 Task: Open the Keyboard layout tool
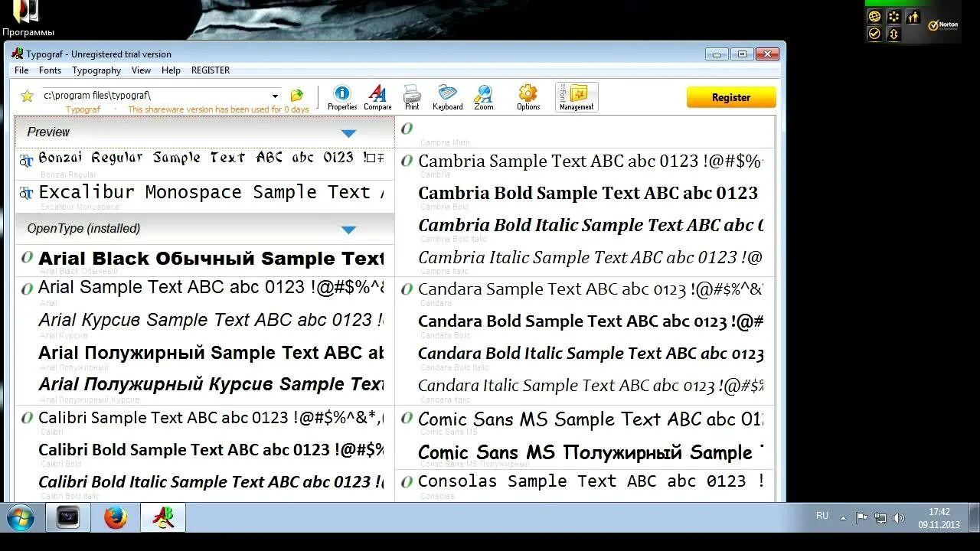[x=447, y=98]
